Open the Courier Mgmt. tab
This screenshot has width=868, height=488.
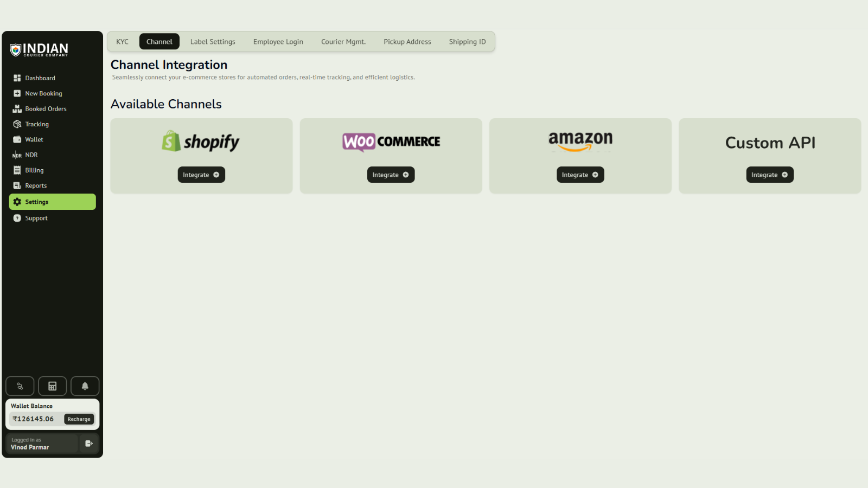(343, 42)
